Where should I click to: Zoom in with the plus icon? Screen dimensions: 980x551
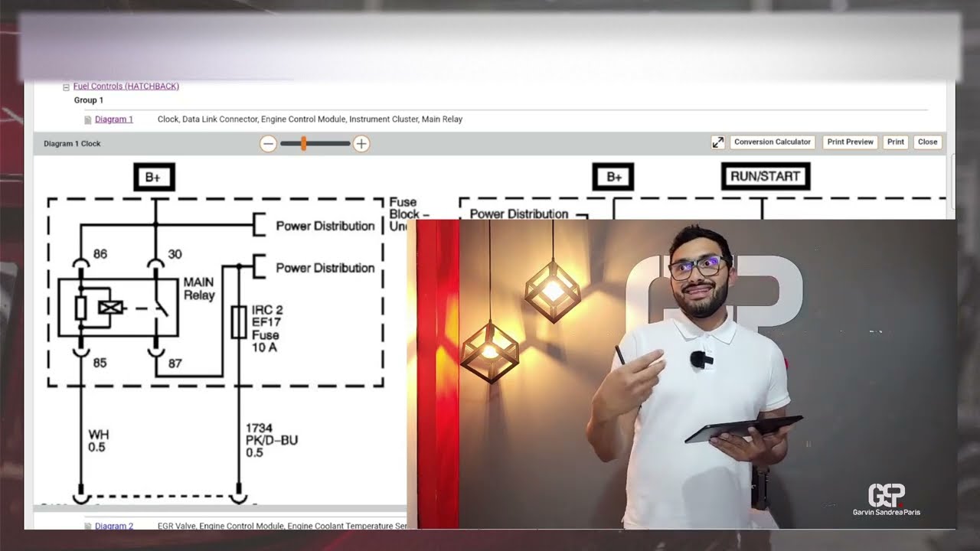point(361,143)
